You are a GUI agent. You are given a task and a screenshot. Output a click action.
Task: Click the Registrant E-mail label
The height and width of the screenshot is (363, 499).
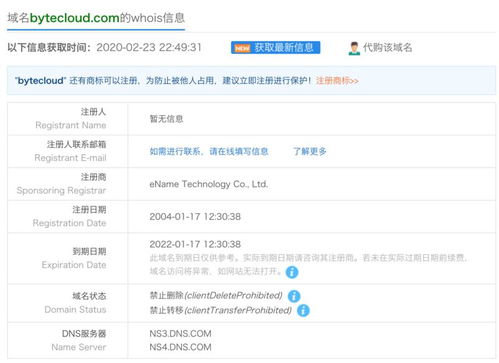(70, 158)
